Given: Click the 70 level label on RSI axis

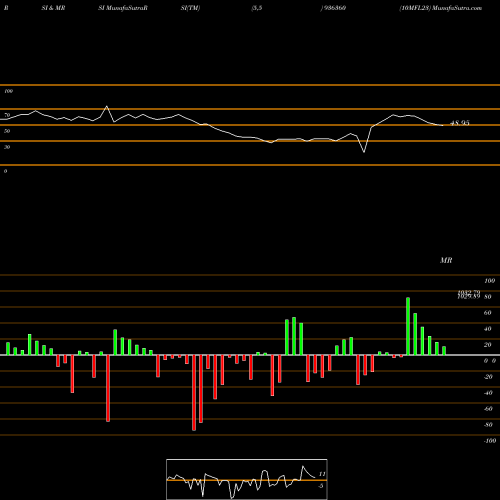Looking at the screenshot, I should coord(7,115).
